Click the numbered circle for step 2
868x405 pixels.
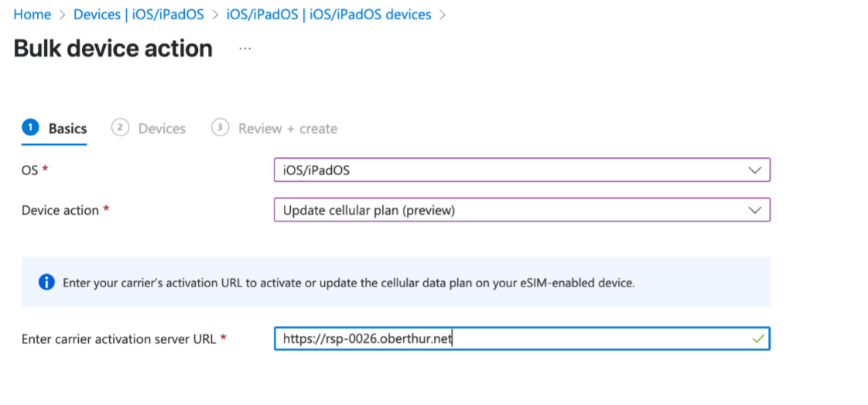coord(120,128)
